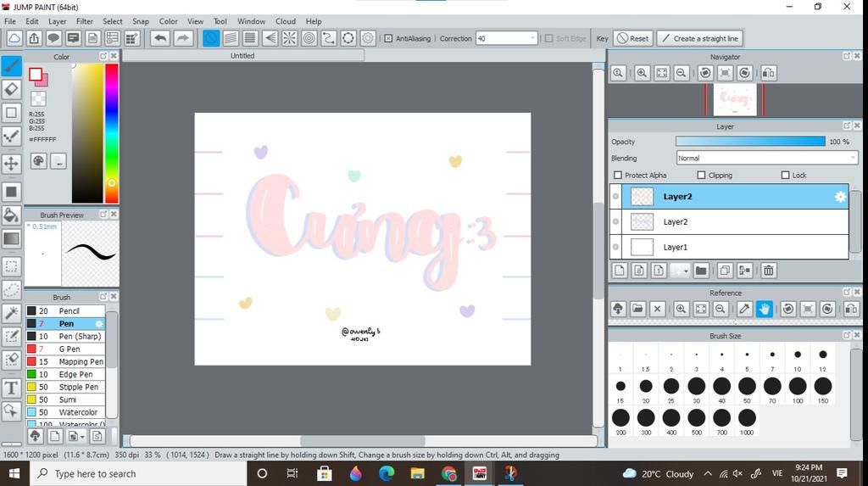This screenshot has height=486, width=868.
Task: Zoom out in the Navigator panel
Action: point(682,73)
